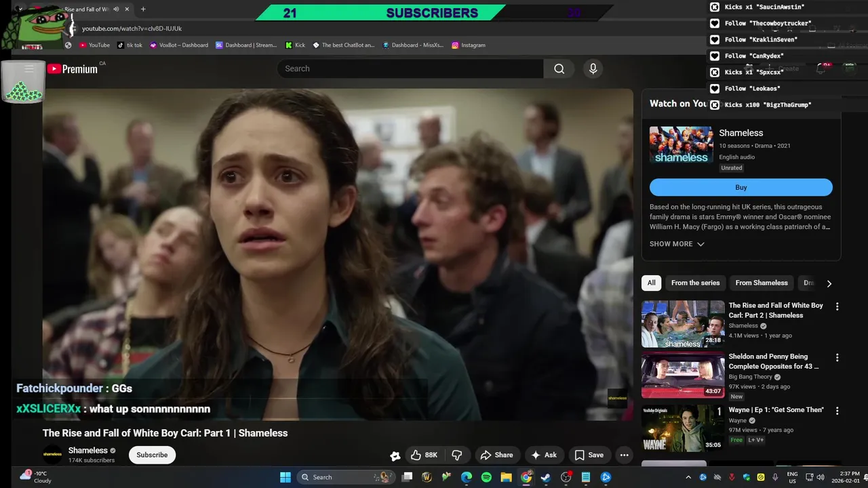Open the Dashboard - MissXs bookmark
The height and width of the screenshot is (488, 868).
click(413, 45)
